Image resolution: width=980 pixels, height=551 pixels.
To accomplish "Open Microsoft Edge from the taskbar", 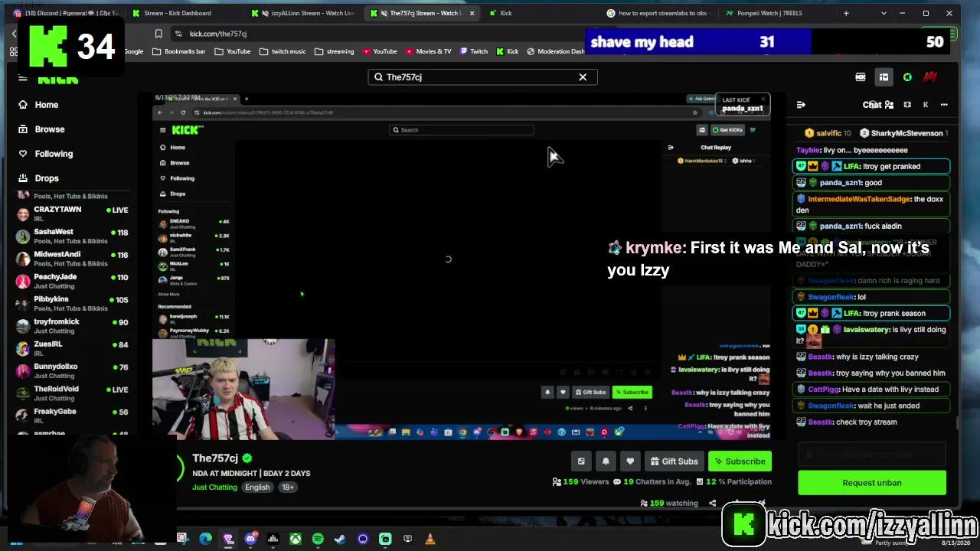I will point(205,539).
